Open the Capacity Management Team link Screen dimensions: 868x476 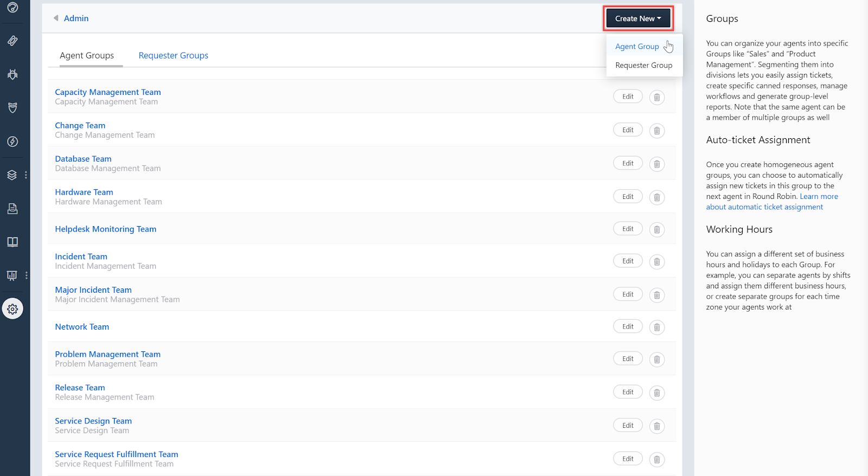click(x=108, y=92)
